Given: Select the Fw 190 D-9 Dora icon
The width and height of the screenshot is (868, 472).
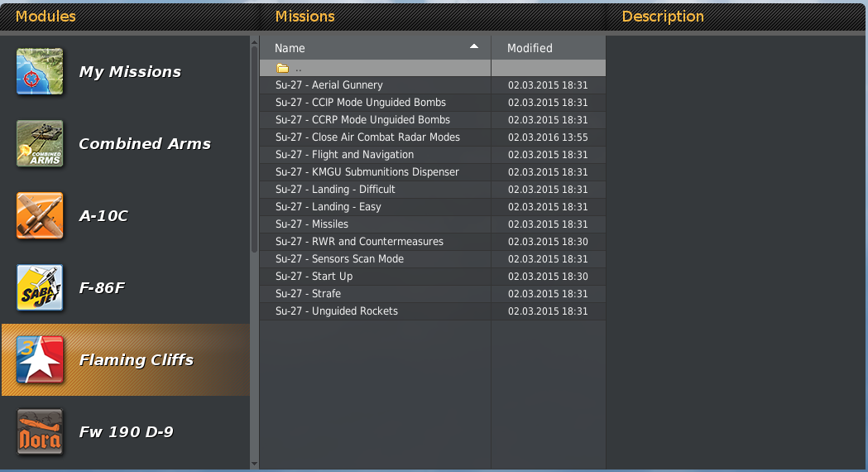Looking at the screenshot, I should (40, 432).
